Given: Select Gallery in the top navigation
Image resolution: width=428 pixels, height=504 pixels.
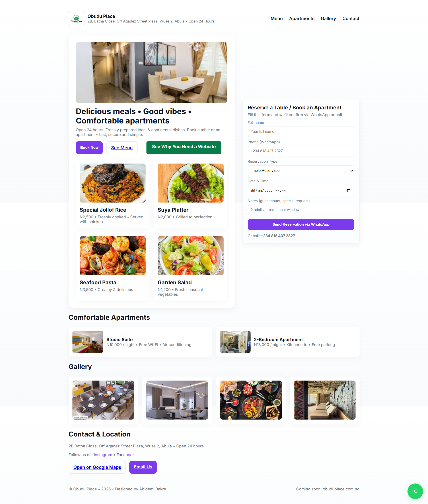Looking at the screenshot, I should tap(328, 18).
